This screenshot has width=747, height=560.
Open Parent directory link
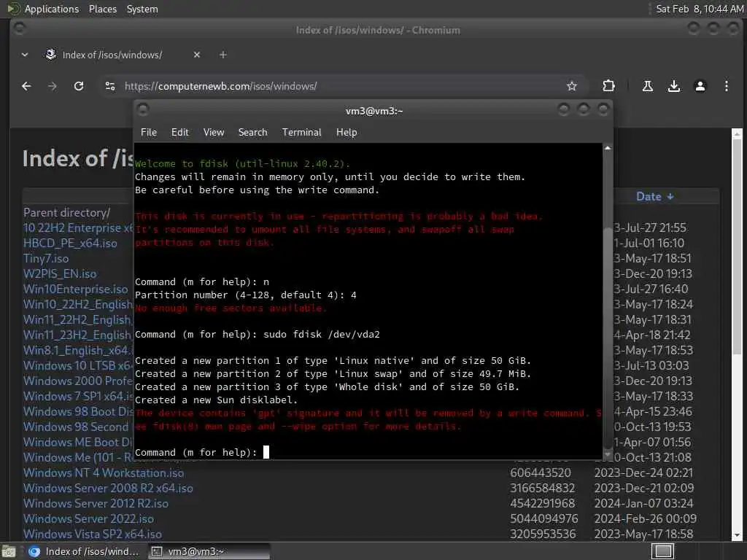66,213
